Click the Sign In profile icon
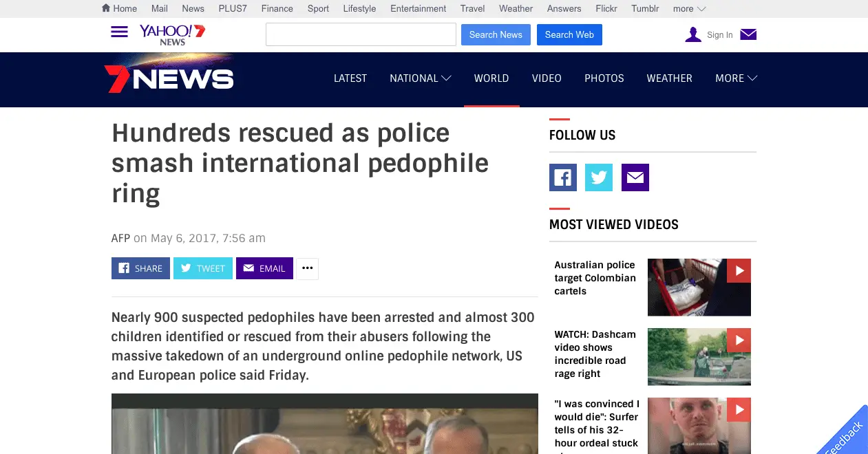Screen dimensions: 868x454 693,34
